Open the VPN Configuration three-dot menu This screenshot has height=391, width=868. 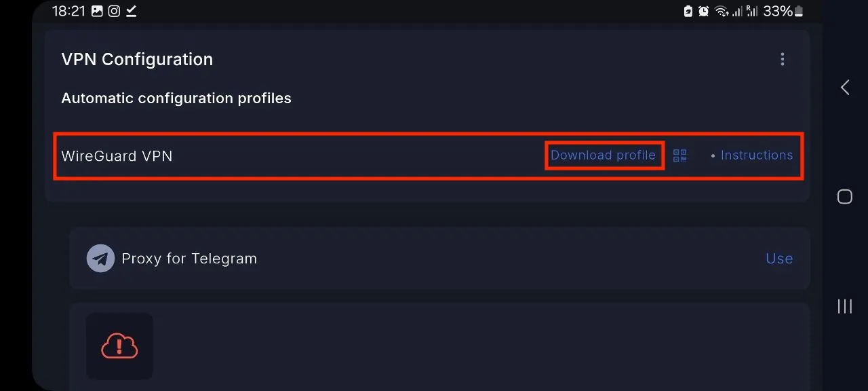click(783, 59)
